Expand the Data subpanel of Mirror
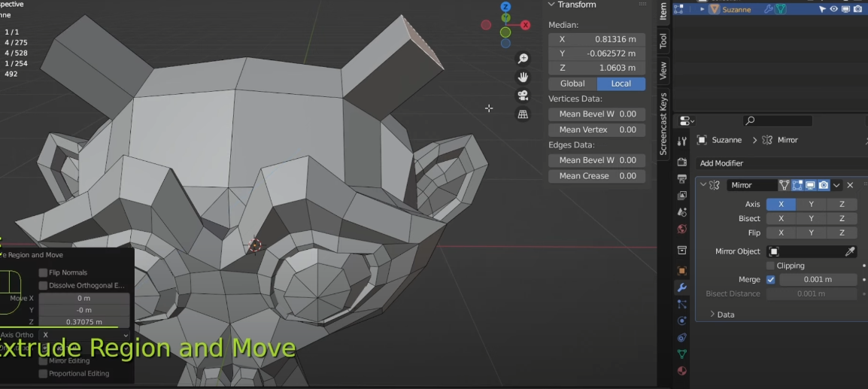 pos(712,315)
